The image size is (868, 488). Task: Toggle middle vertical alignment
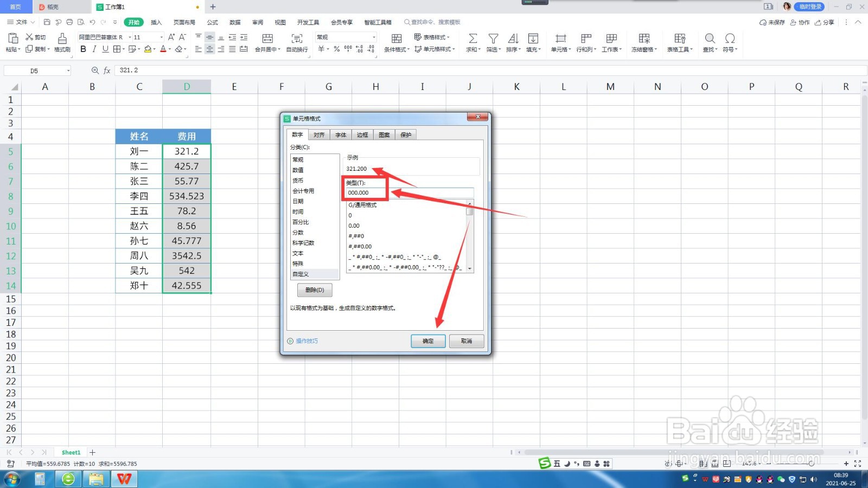click(209, 37)
